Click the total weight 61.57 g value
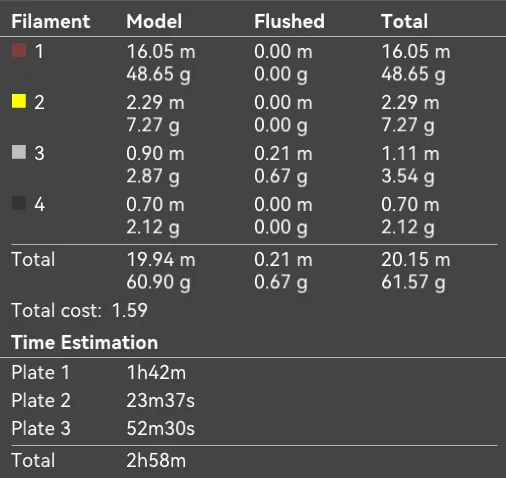 (413, 282)
